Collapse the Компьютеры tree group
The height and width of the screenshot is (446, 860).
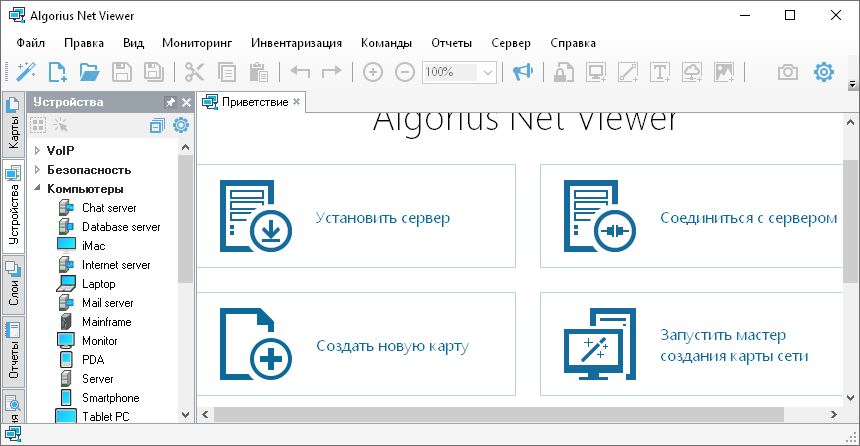coord(37,188)
